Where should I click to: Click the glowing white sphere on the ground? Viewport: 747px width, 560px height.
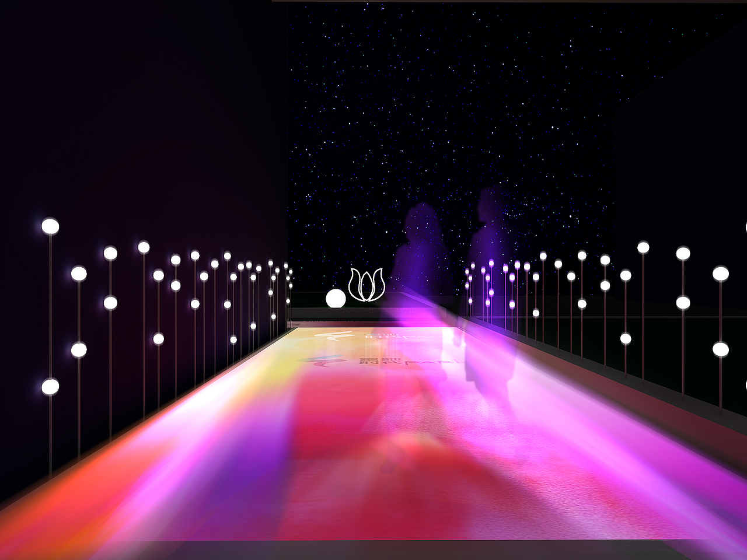coord(336,299)
